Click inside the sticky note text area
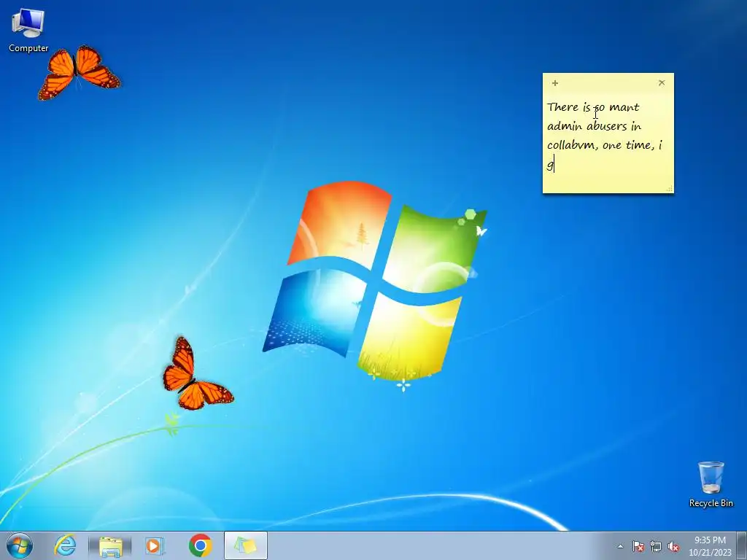Image resolution: width=747 pixels, height=560 pixels. point(608,142)
